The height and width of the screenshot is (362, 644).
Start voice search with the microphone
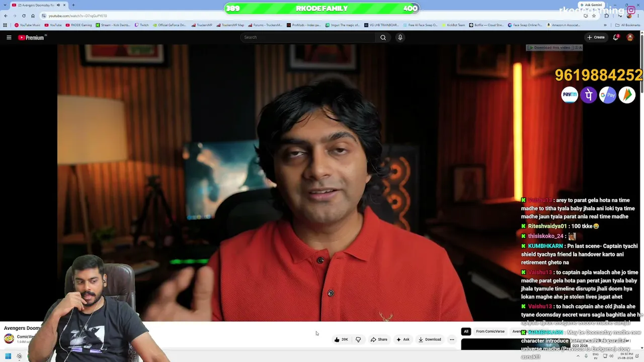click(x=400, y=37)
